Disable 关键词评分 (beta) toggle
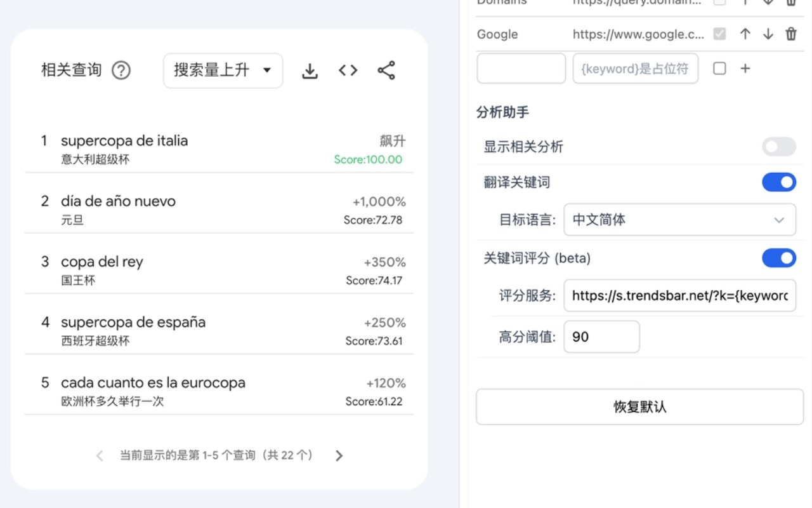The image size is (812, 508). 779,258
